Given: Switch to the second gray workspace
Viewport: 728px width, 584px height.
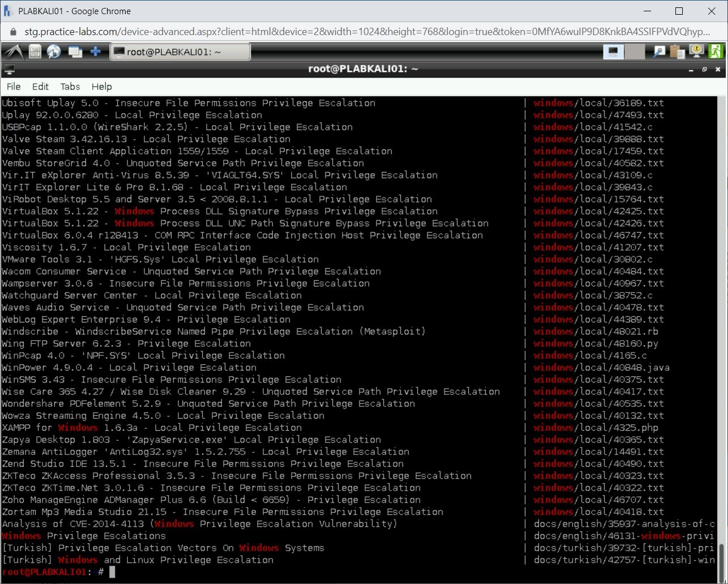Looking at the screenshot, I should (635, 52).
